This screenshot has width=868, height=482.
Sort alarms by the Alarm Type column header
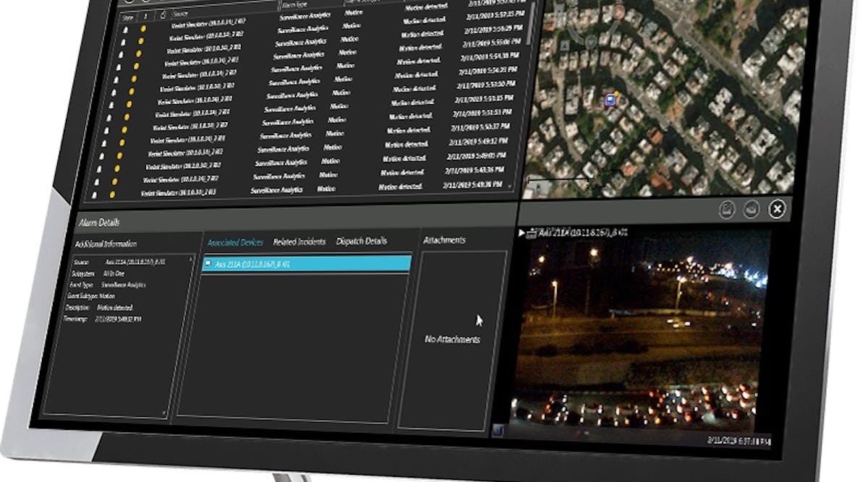(x=298, y=4)
